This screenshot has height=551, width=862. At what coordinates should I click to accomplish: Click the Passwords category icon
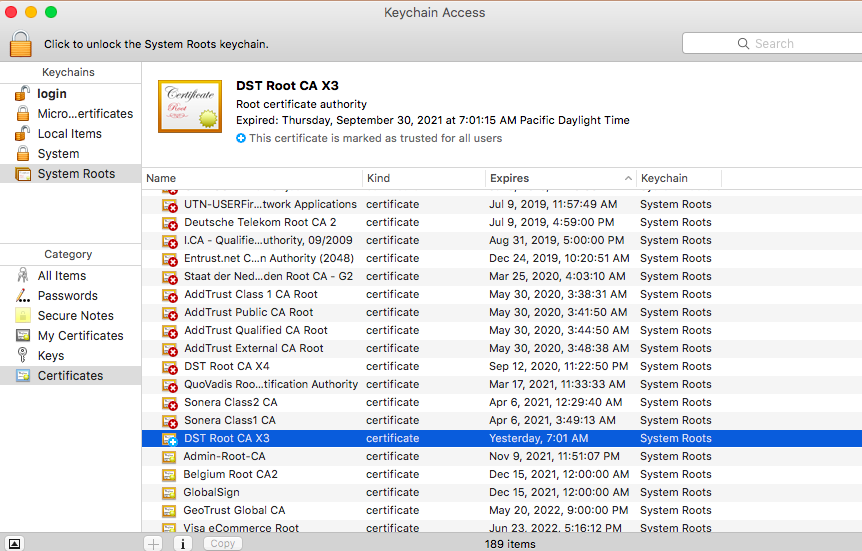click(x=22, y=296)
